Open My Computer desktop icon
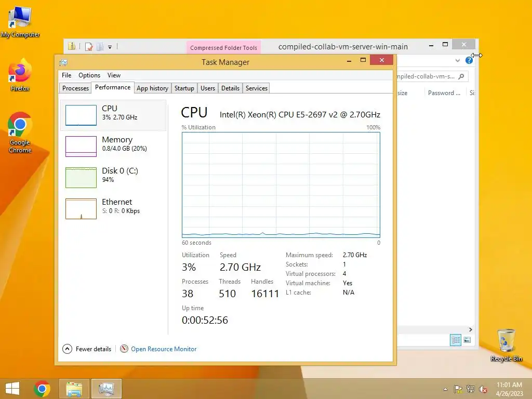The width and height of the screenshot is (532, 399). click(x=20, y=22)
